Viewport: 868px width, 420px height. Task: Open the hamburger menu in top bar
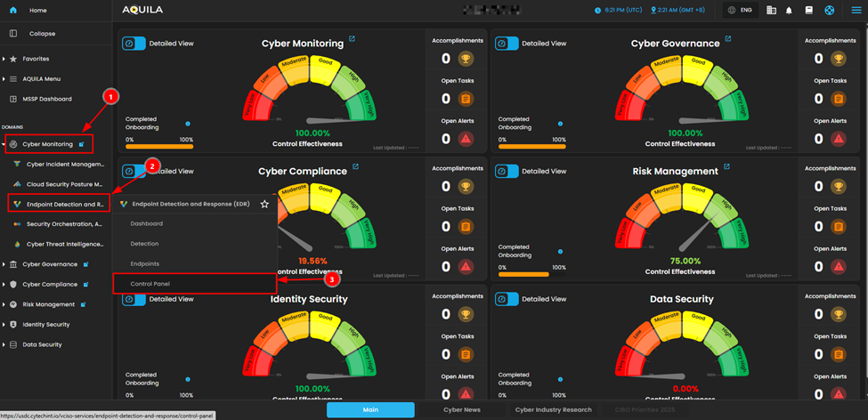(x=856, y=11)
